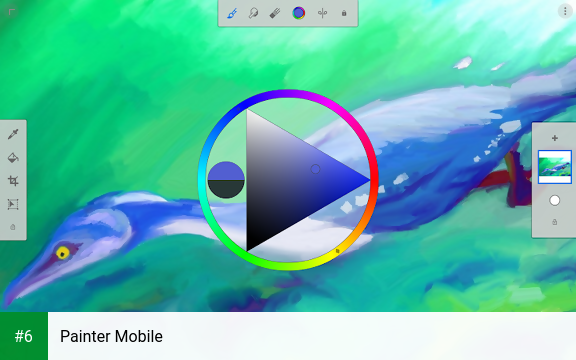Select the Smudge tool in top toolbar

(x=253, y=13)
